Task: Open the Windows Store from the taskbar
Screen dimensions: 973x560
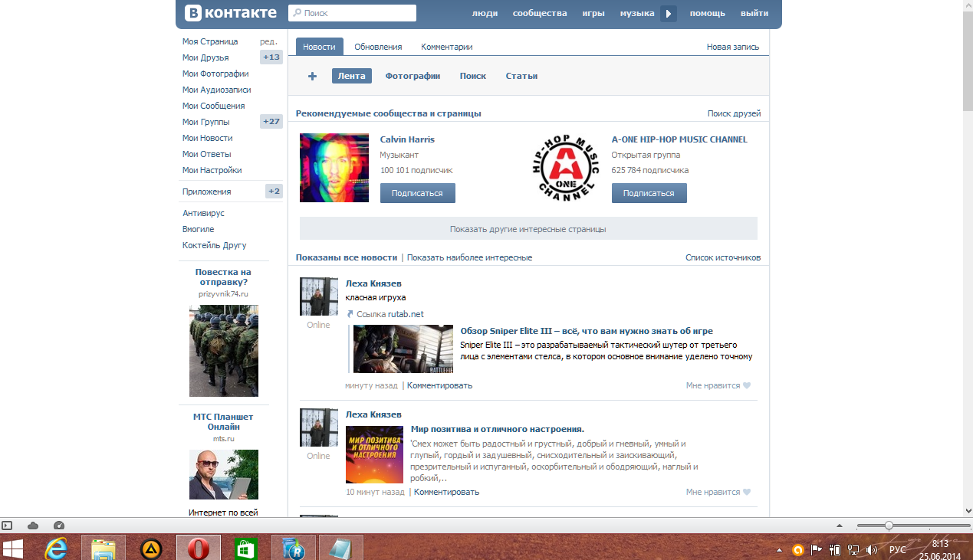Action: click(x=245, y=549)
